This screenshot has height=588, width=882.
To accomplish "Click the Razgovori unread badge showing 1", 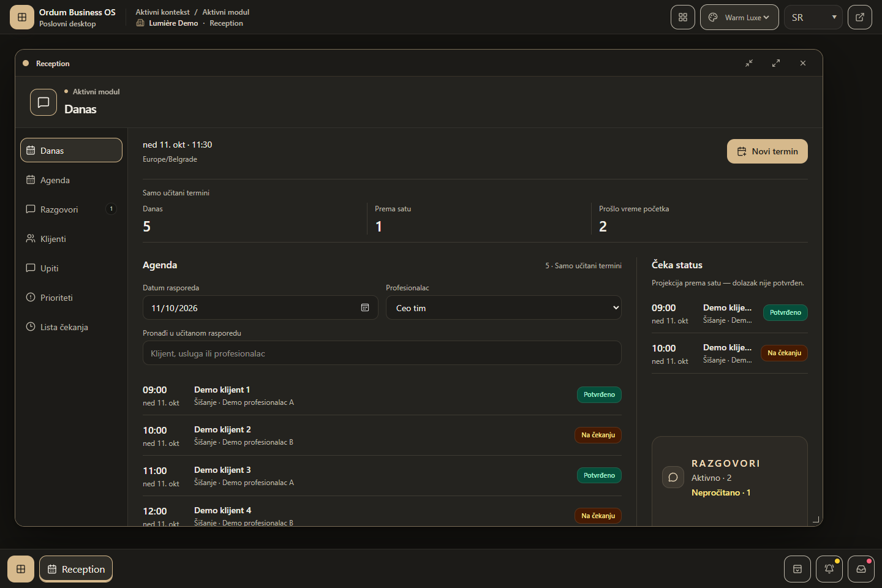I will [111, 209].
